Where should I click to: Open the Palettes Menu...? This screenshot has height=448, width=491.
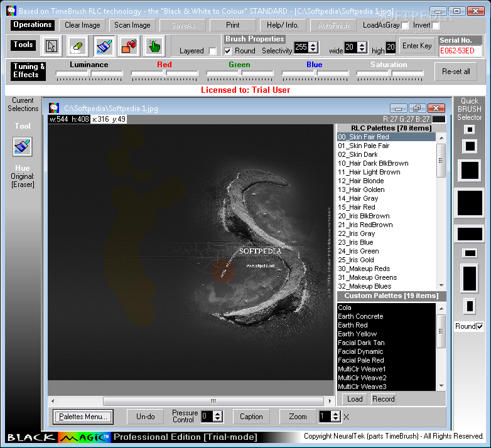pos(83,417)
